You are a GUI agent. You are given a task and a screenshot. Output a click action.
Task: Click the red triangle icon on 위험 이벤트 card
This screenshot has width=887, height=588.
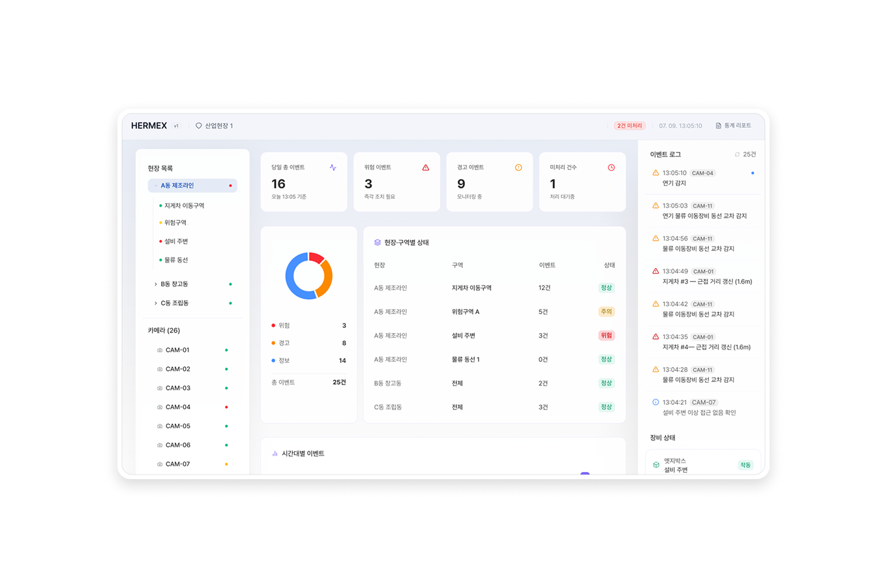[x=426, y=168]
